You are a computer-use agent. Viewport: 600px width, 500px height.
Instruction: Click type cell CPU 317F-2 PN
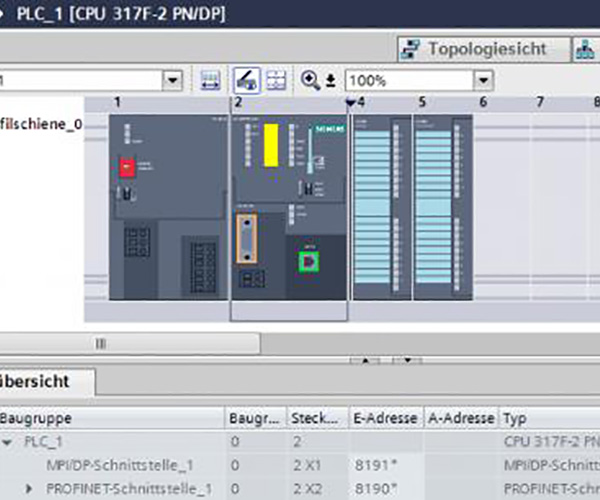pyautogui.click(x=551, y=442)
